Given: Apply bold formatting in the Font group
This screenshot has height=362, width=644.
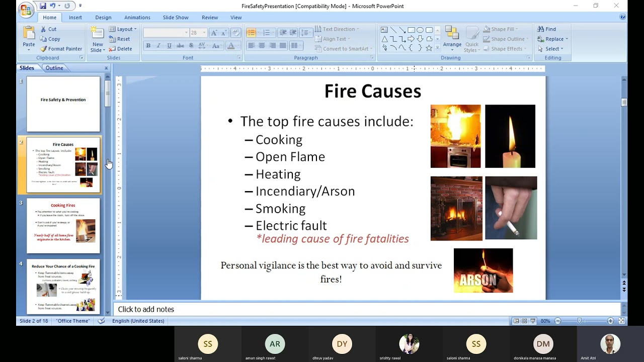Looking at the screenshot, I should click(148, 45).
